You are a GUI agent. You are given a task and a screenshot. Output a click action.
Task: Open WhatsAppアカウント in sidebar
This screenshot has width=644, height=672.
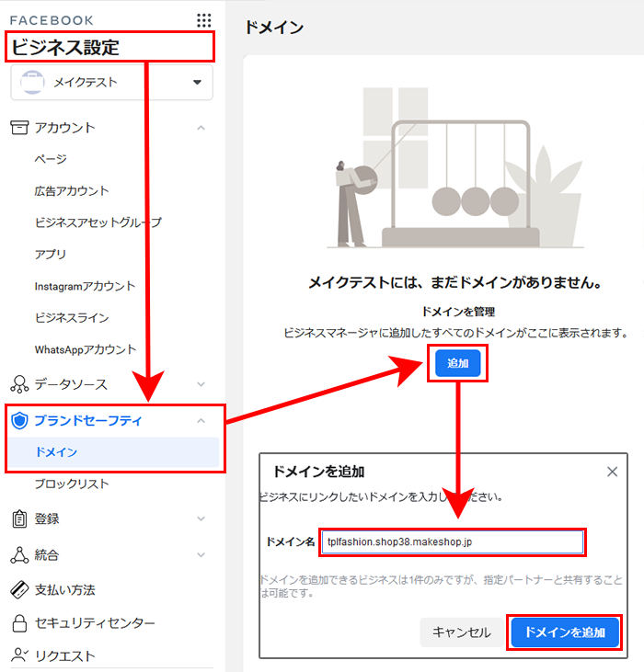86,349
